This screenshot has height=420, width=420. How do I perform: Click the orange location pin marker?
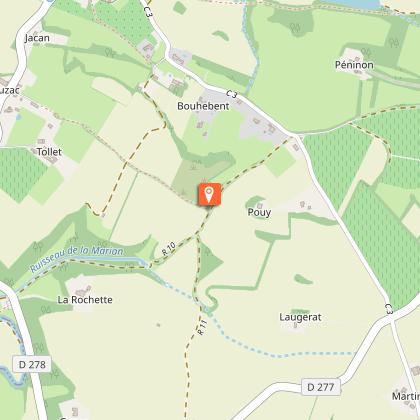tap(209, 194)
